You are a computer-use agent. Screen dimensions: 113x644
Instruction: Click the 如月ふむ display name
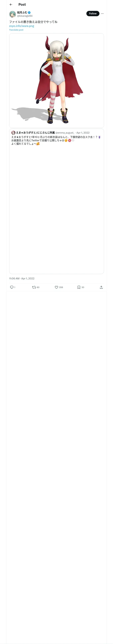point(22,13)
